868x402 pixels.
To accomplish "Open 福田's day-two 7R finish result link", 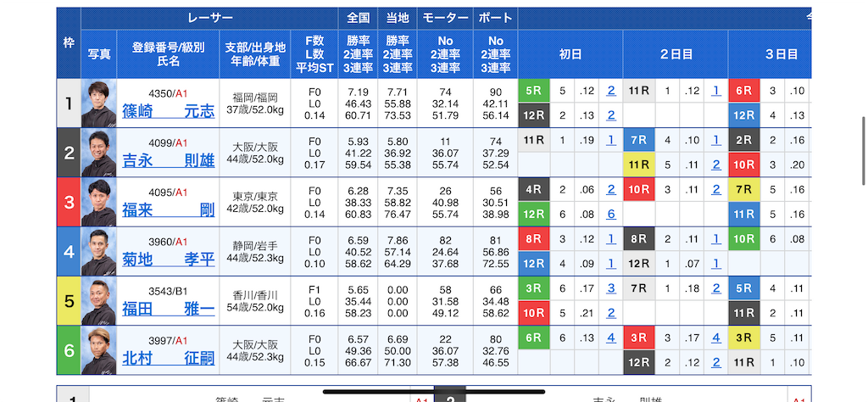I will click(x=715, y=288).
